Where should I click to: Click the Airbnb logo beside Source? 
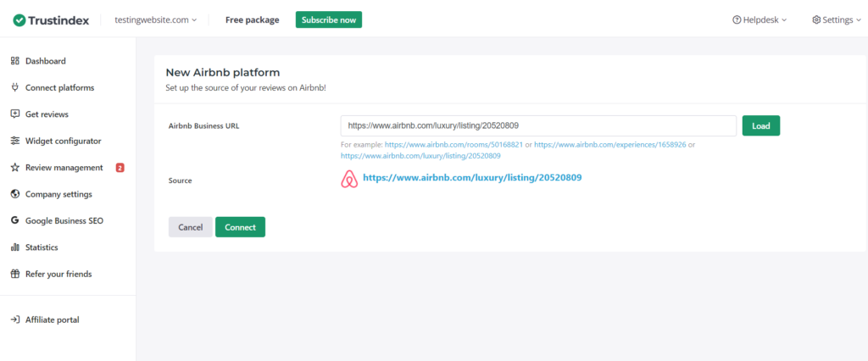tap(349, 179)
